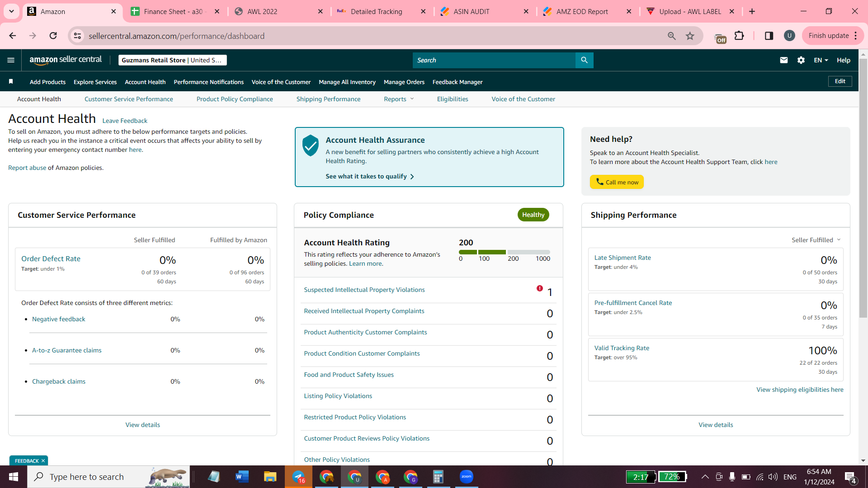Click the Account Health Rating progress bar
Image resolution: width=868 pixels, height=488 pixels.
point(504,252)
